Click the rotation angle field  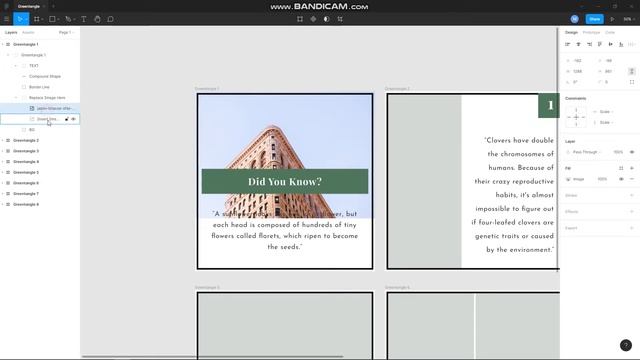point(575,82)
